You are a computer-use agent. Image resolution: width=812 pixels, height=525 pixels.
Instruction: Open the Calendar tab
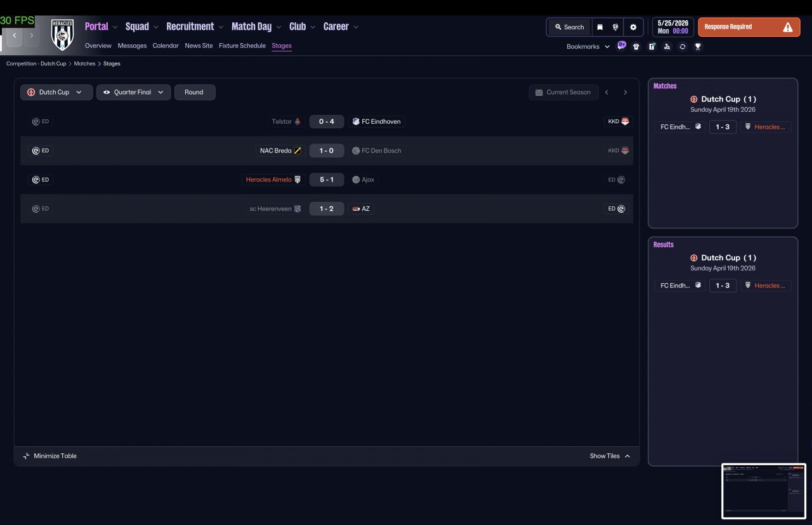166,46
